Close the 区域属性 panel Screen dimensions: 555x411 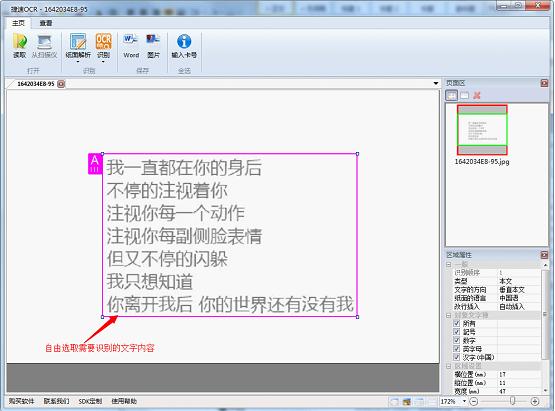pyautogui.click(x=544, y=255)
